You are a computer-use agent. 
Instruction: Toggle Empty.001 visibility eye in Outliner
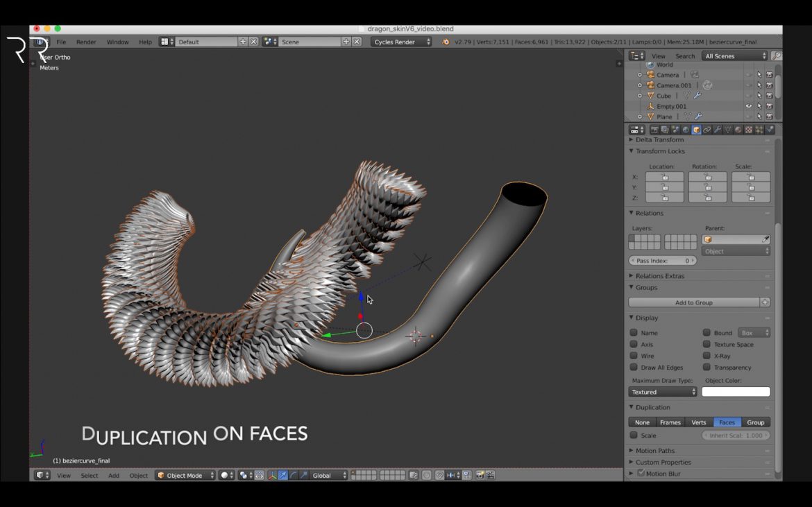(749, 106)
